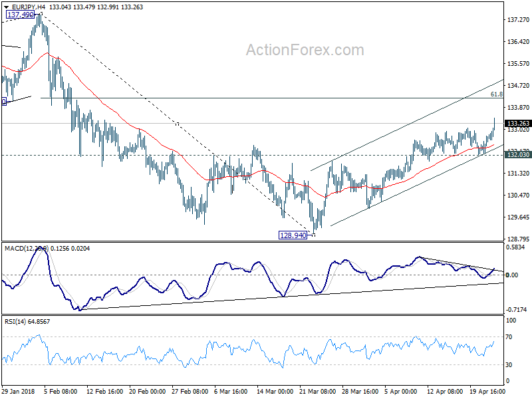Open the chart menu triangle beside EURJPY,H4
Viewport: 532px width, 399px height.
pos(6,7)
